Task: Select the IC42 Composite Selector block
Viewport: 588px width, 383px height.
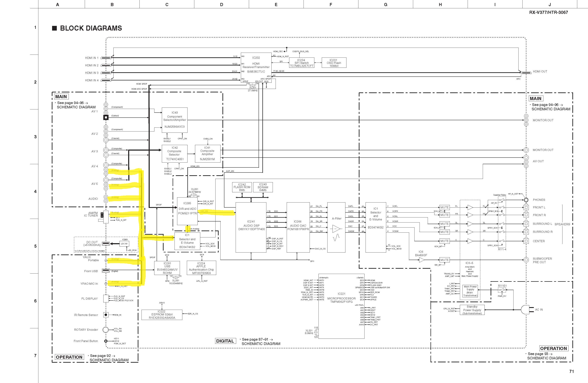Action: (175, 153)
